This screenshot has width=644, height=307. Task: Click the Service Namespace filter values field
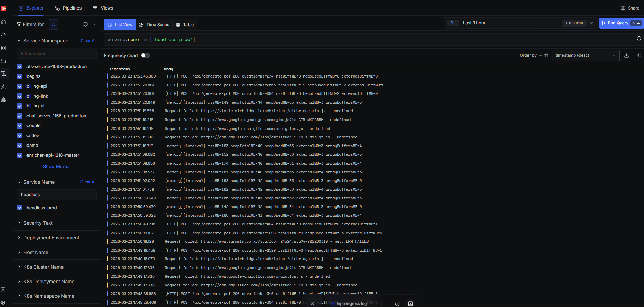pyautogui.click(x=57, y=53)
